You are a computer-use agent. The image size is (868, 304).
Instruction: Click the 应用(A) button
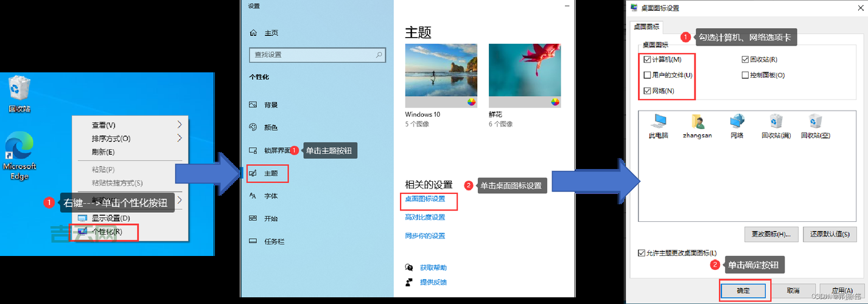tap(841, 291)
